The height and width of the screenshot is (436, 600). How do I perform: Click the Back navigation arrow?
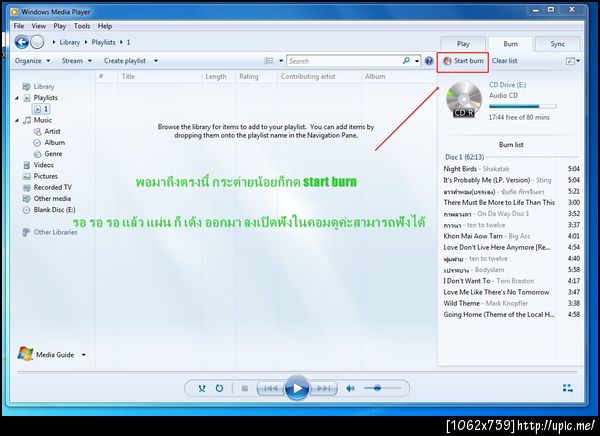tap(22, 42)
